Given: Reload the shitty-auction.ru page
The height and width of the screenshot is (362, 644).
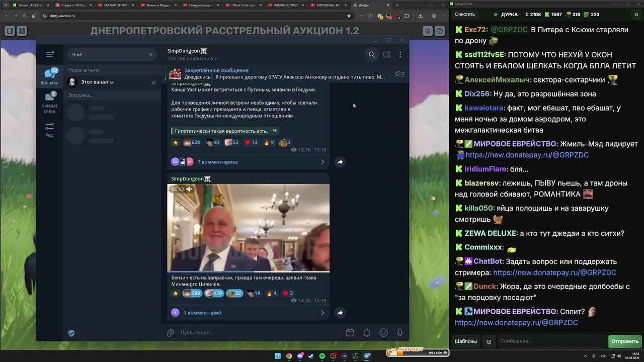Looking at the screenshot, I should click(25, 16).
